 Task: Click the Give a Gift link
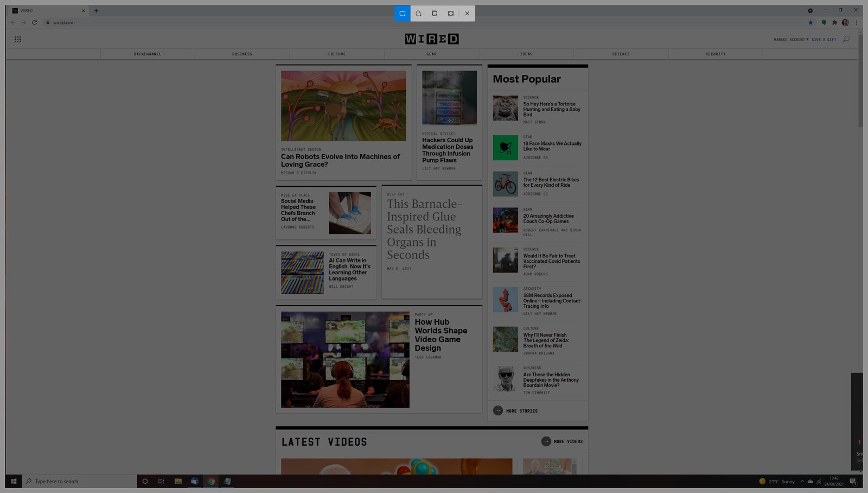pos(824,40)
